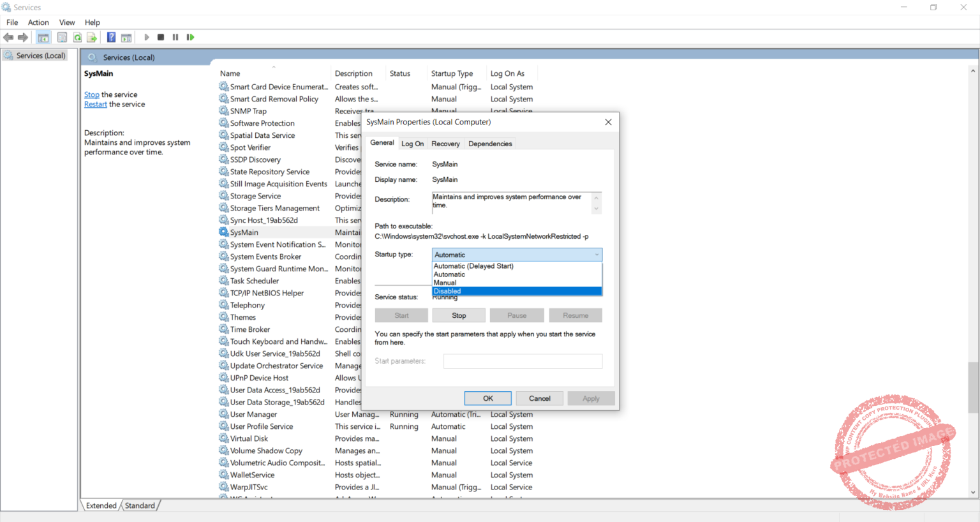
Task: Switch to the Standard view tab
Action: point(139,505)
